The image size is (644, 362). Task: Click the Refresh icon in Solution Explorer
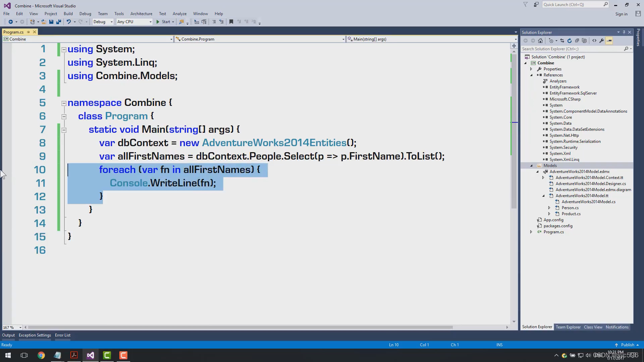coord(570,41)
